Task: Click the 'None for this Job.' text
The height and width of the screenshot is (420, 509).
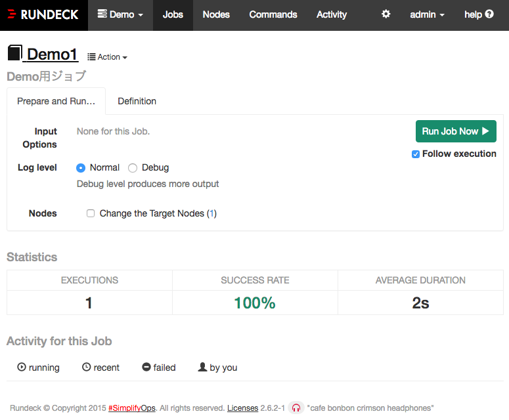Action: pos(113,131)
